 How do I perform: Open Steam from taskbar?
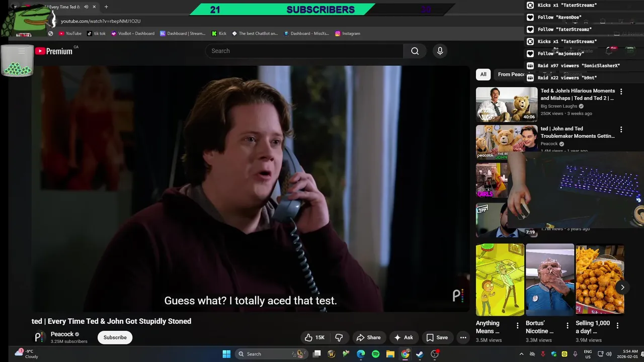click(x=420, y=354)
